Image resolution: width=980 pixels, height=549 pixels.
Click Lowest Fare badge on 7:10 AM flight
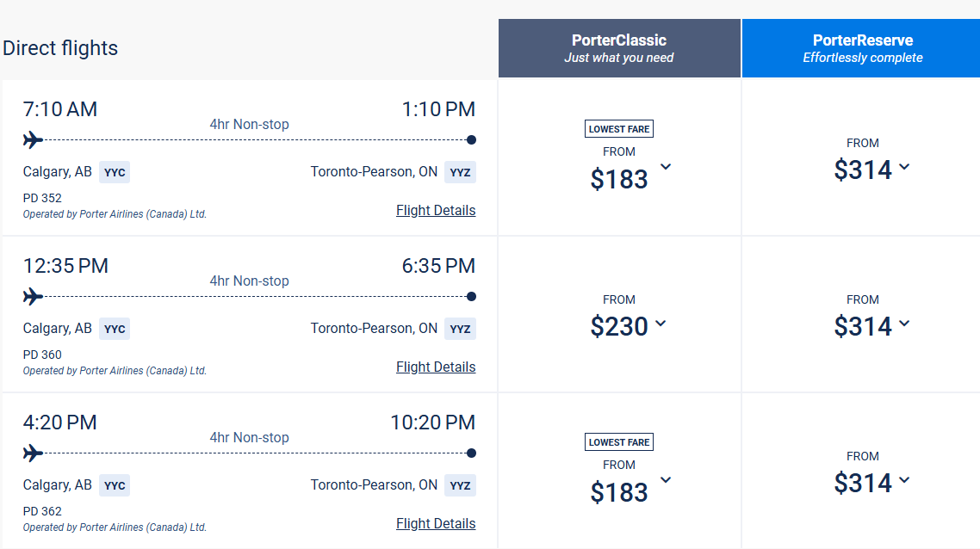[x=619, y=129]
